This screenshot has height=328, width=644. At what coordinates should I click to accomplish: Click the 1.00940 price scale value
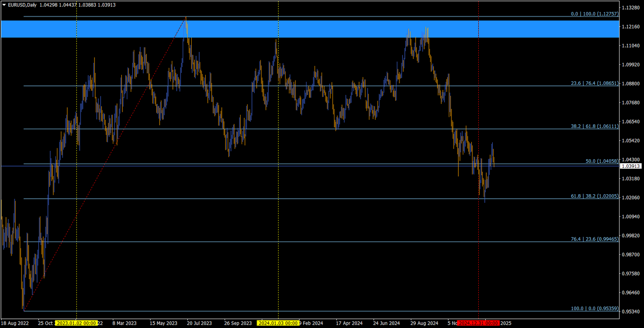(631, 216)
